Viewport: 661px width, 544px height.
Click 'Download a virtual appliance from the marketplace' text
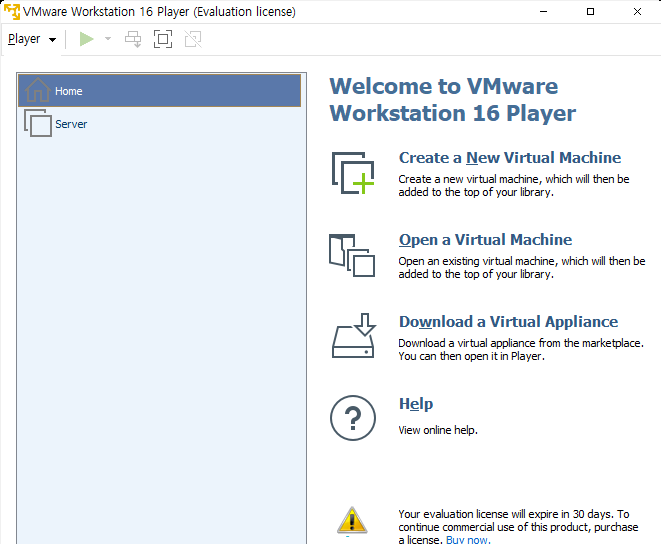[x=521, y=350]
